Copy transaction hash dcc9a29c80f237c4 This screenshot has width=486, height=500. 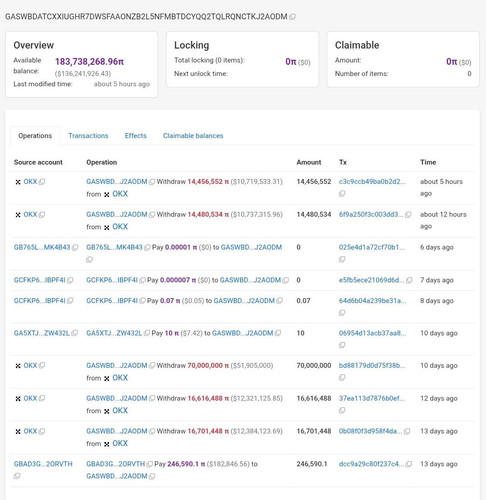409,464
